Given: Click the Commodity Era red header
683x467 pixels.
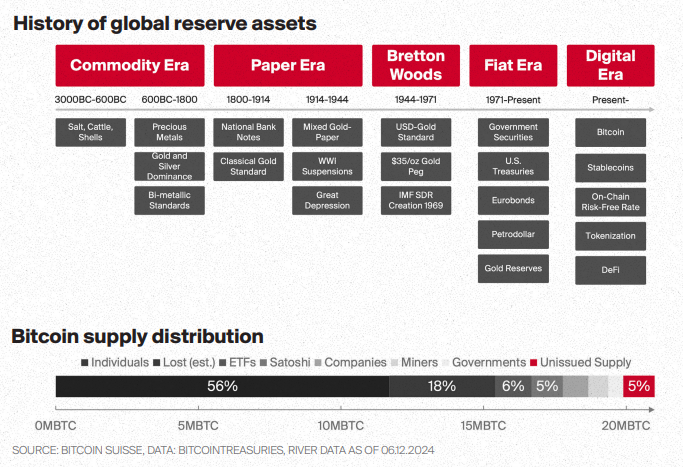Looking at the screenshot, I should click(x=129, y=66).
